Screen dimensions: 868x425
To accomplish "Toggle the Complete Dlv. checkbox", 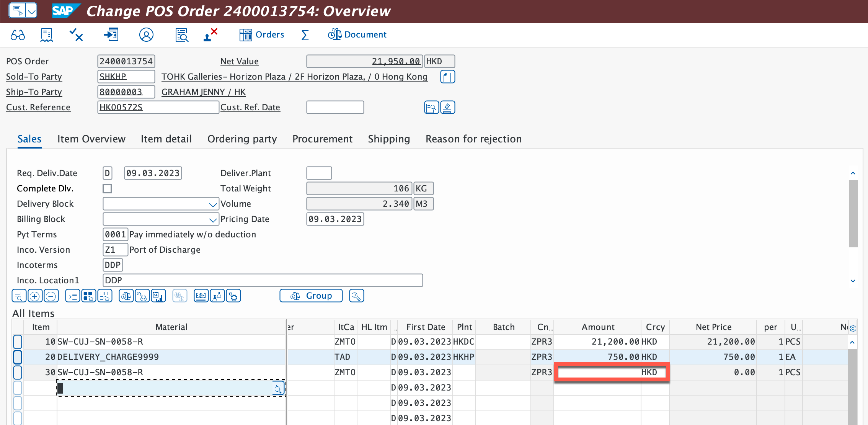I will (108, 188).
